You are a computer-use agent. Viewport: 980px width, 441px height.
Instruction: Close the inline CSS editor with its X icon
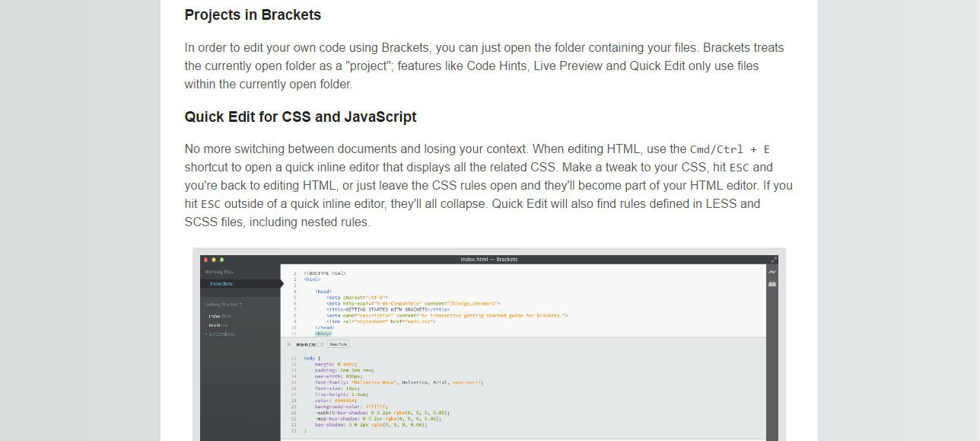290,343
